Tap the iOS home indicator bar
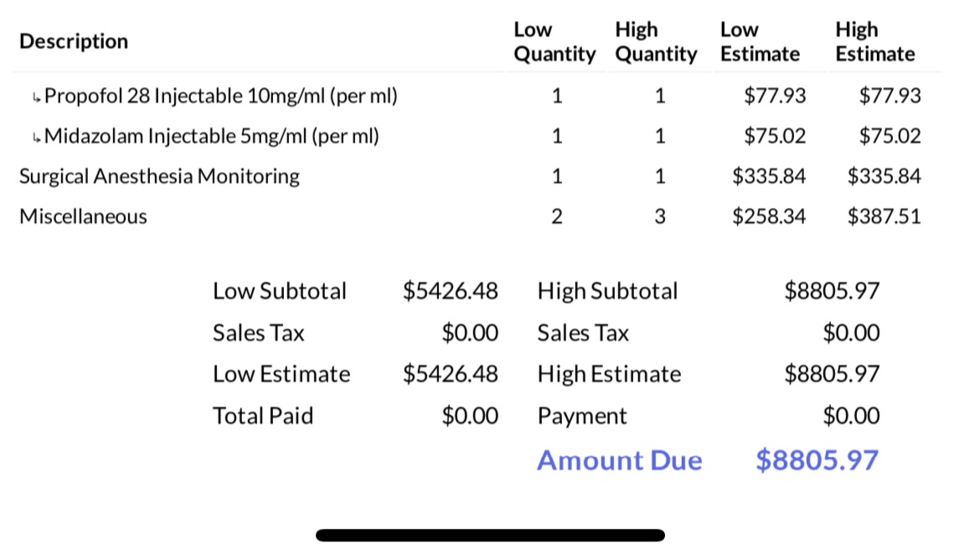The height and width of the screenshot is (554, 980). coord(490,535)
